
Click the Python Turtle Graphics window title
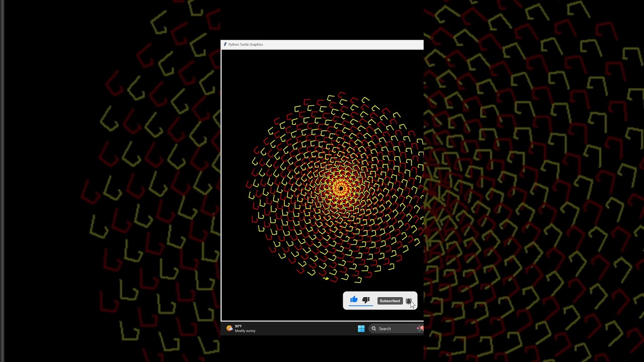[x=246, y=44]
